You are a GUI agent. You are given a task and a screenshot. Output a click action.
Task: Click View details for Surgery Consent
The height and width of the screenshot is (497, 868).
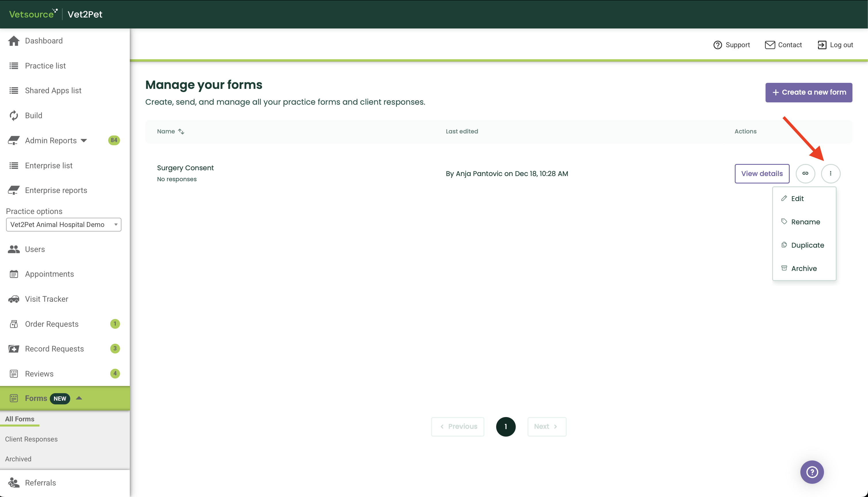point(762,173)
